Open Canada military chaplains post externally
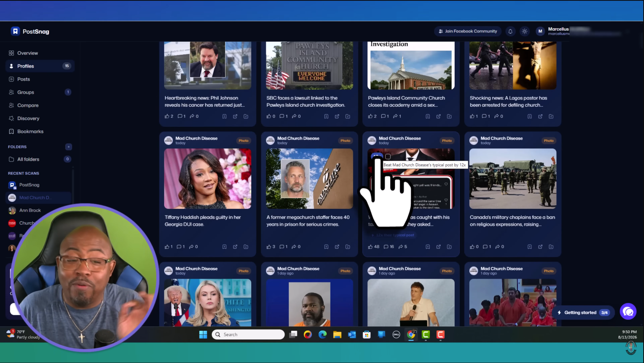Image resolution: width=644 pixels, height=363 pixels. 540,247
